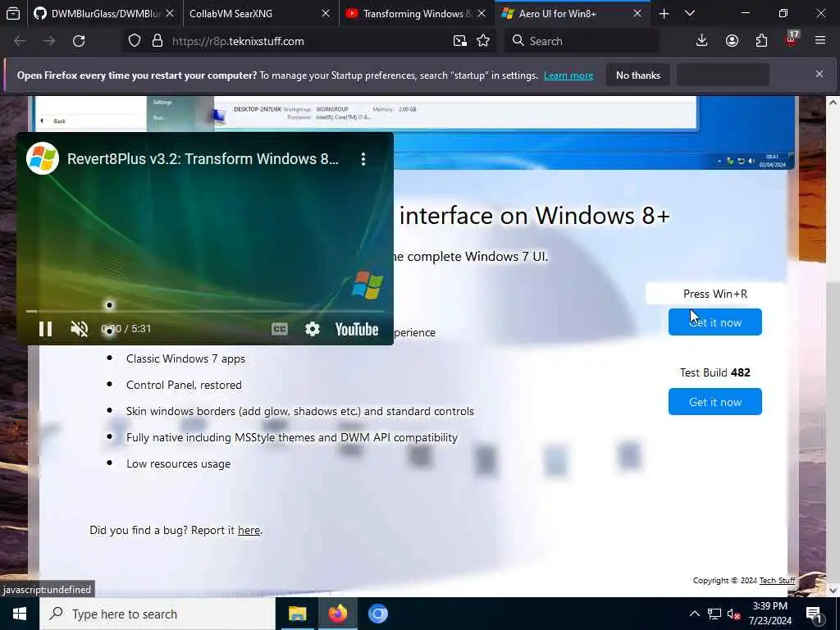Bookmark this page with the star
The width and height of the screenshot is (840, 630).
pyautogui.click(x=483, y=41)
